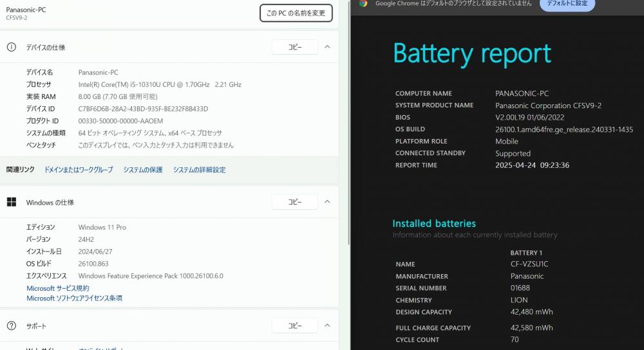Set Chrome as default browser button
This screenshot has width=644, height=350.
[567, 4]
